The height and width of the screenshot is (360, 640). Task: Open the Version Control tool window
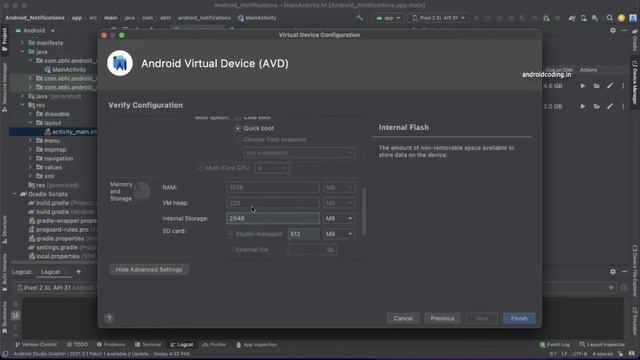pos(36,345)
